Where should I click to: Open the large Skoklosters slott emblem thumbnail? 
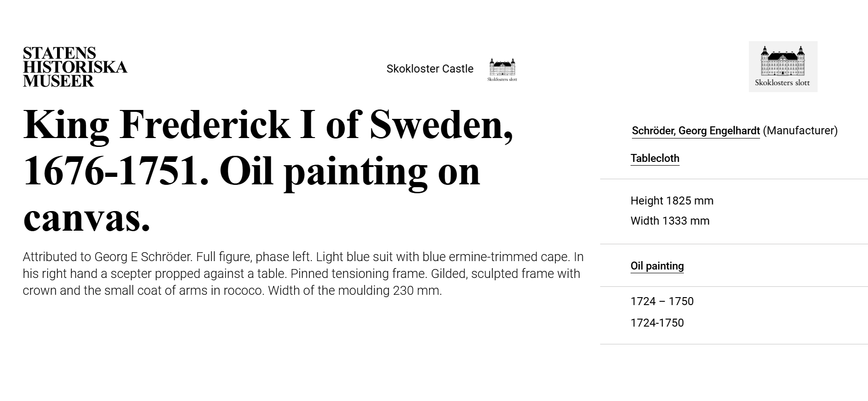pos(783,66)
